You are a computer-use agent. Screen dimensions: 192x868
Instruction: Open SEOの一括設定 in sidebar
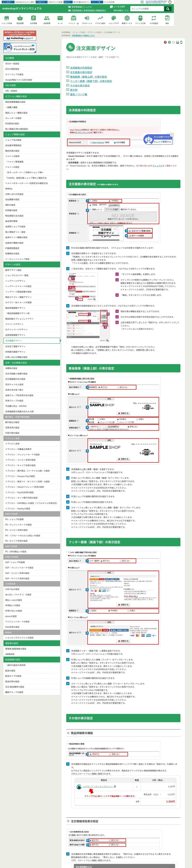pyautogui.click(x=32, y=64)
